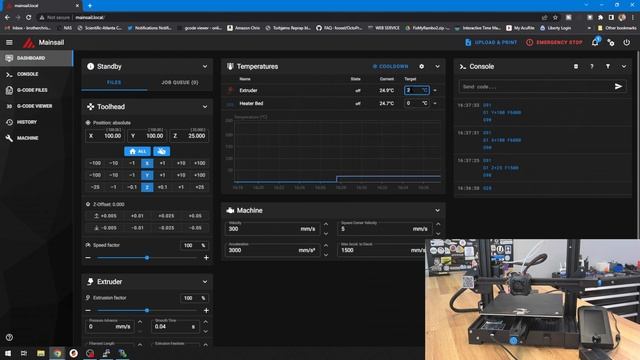Click the Extruder target temperature field
Viewport: 640px width, 360px height.
click(x=416, y=90)
